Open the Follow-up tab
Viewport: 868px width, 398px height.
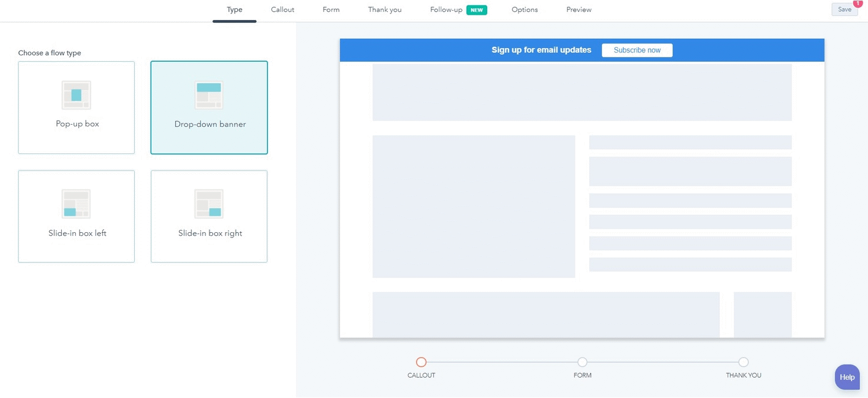coord(446,10)
